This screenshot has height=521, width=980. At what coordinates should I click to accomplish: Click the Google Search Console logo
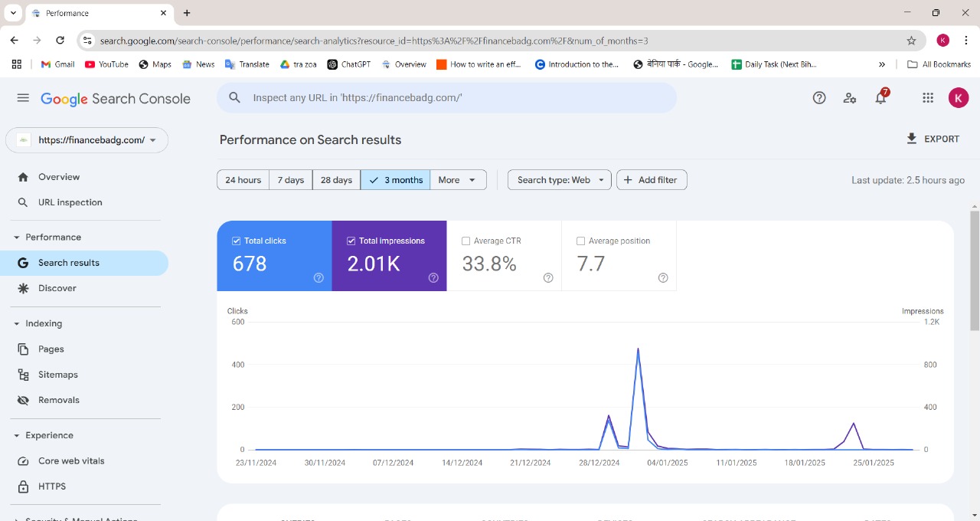[x=116, y=99]
